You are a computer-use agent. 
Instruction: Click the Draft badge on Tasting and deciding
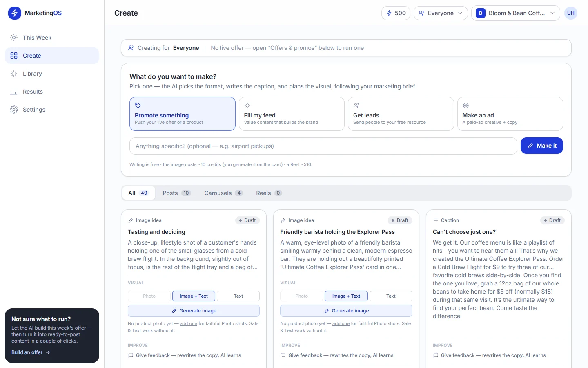[x=247, y=220]
